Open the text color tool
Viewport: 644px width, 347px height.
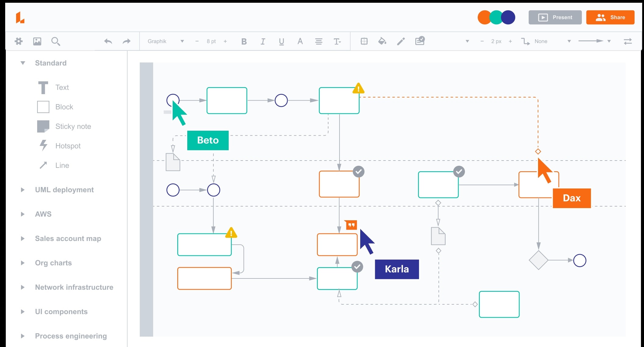[300, 41]
